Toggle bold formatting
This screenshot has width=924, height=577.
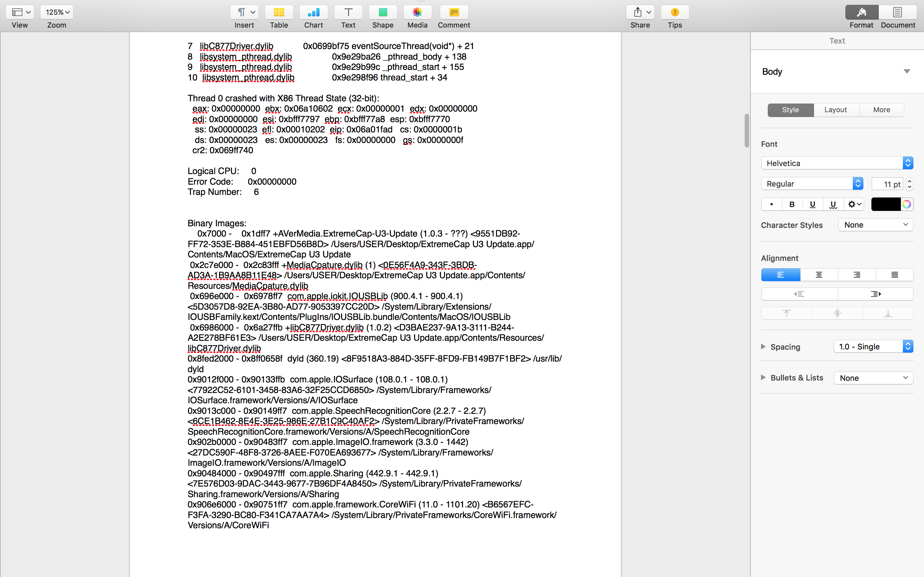[x=792, y=205]
